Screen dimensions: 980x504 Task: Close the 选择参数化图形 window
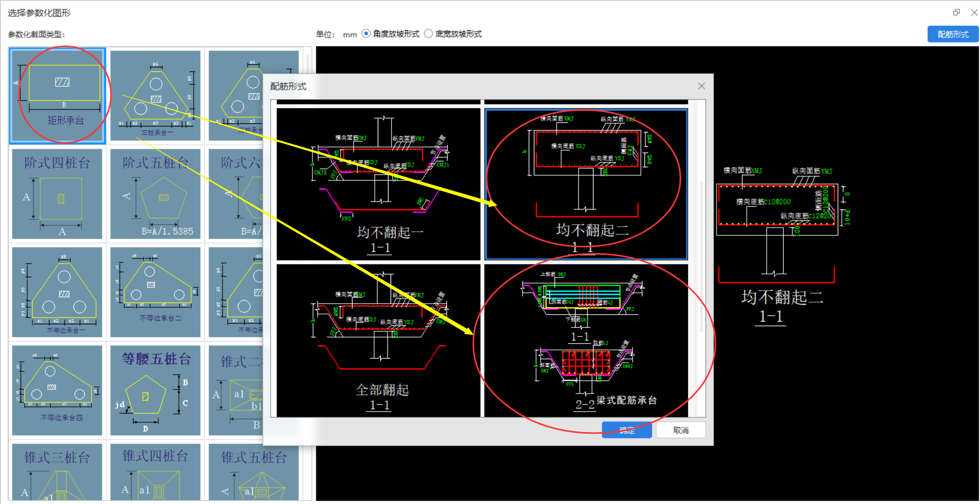pos(974,12)
